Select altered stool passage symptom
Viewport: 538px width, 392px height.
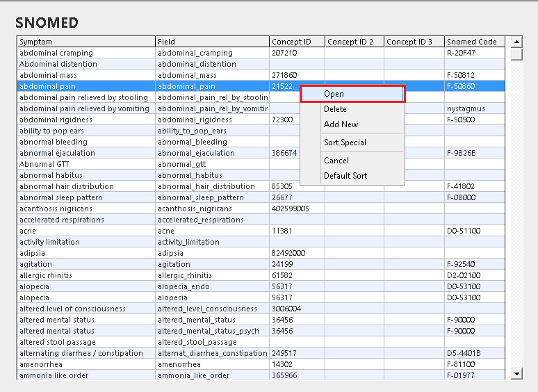tap(86, 342)
